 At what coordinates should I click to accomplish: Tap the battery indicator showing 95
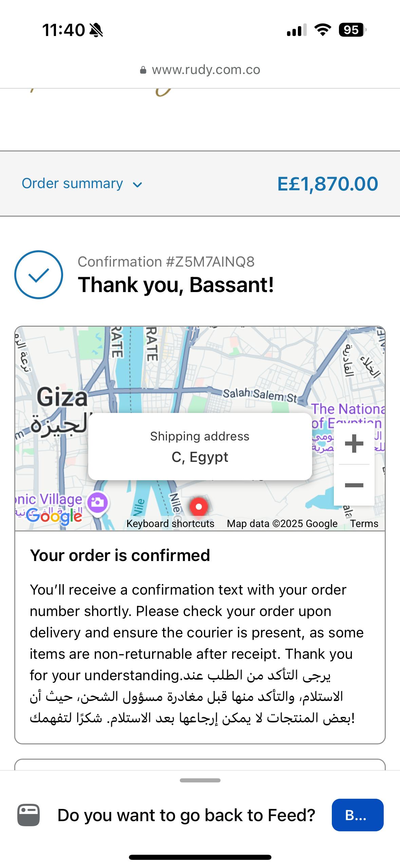coord(352,30)
